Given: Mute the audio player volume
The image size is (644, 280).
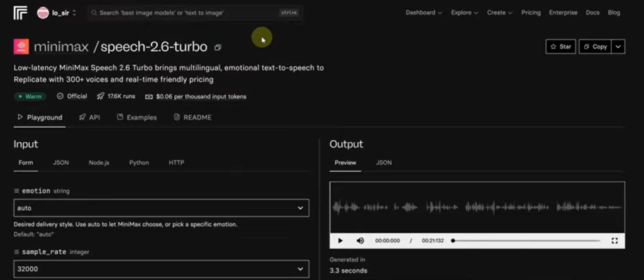Looking at the screenshot, I should 360,240.
